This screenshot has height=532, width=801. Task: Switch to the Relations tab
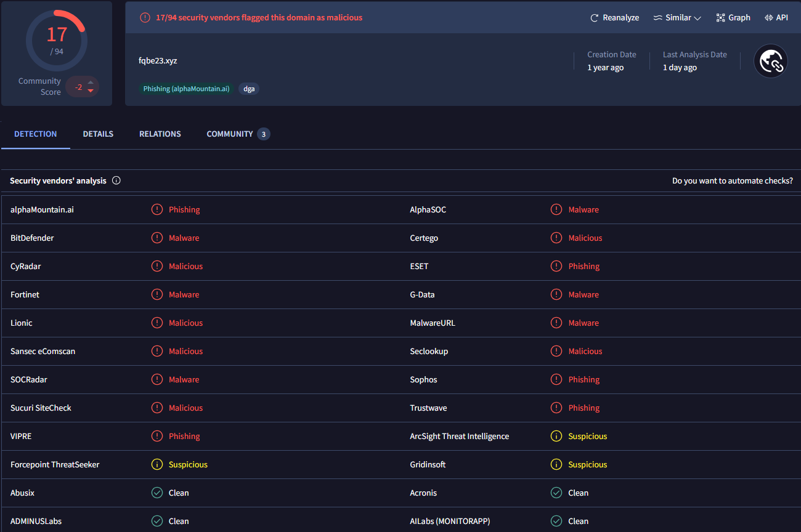[160, 134]
